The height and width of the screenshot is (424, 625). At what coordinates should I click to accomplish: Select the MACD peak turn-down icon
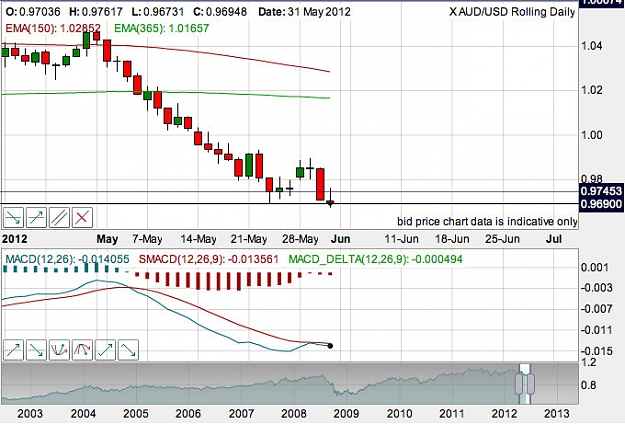pyautogui.click(x=82, y=350)
